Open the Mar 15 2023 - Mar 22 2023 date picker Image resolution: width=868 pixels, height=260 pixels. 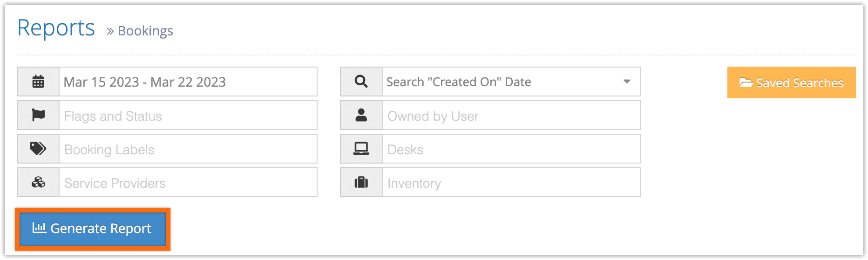tap(188, 82)
